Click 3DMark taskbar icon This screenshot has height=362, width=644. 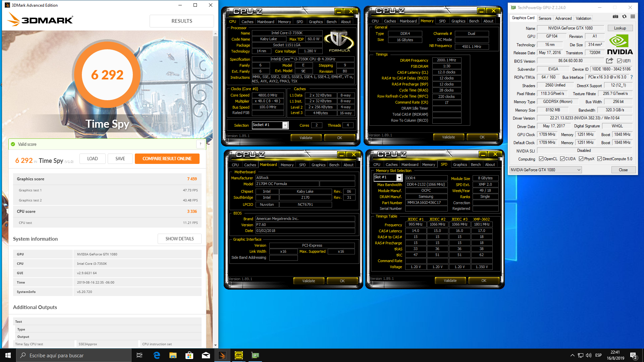pyautogui.click(x=222, y=355)
